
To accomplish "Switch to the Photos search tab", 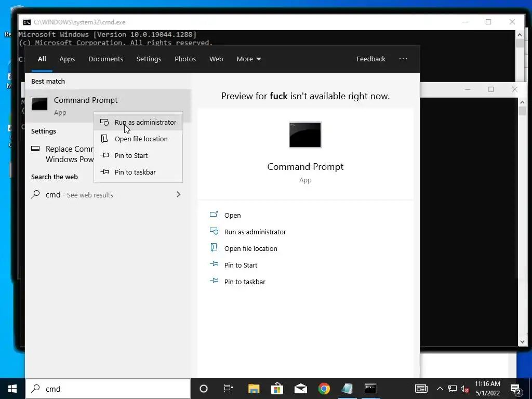I will tap(185, 59).
